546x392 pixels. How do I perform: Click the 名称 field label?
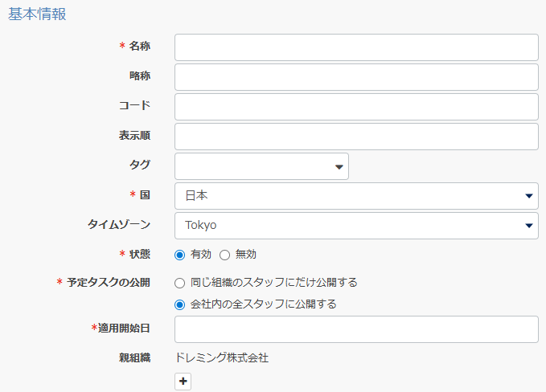[139, 47]
